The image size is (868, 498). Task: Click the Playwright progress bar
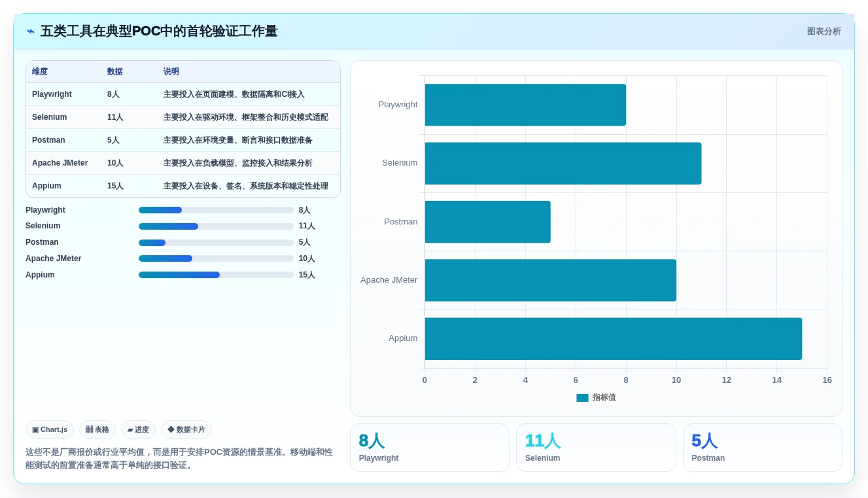pos(216,210)
